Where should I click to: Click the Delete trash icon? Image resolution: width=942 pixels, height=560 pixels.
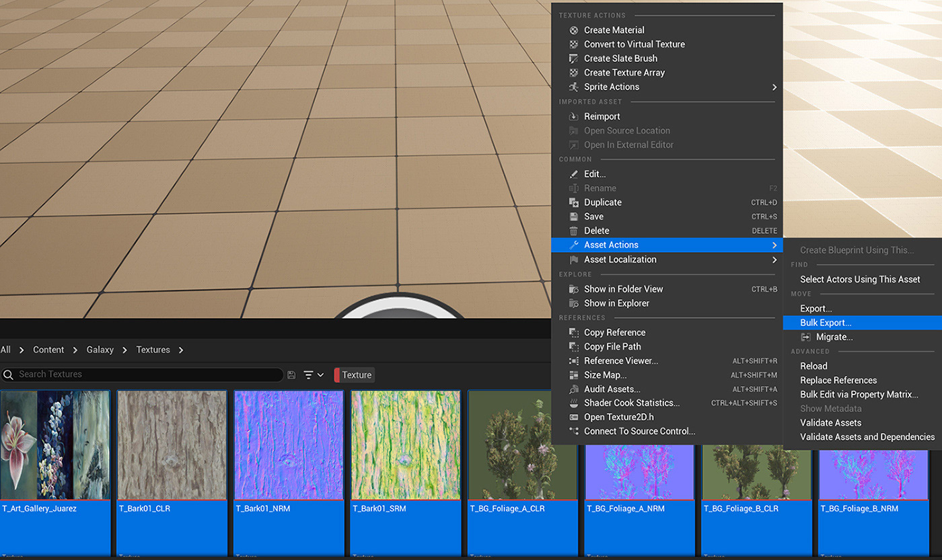tap(574, 231)
